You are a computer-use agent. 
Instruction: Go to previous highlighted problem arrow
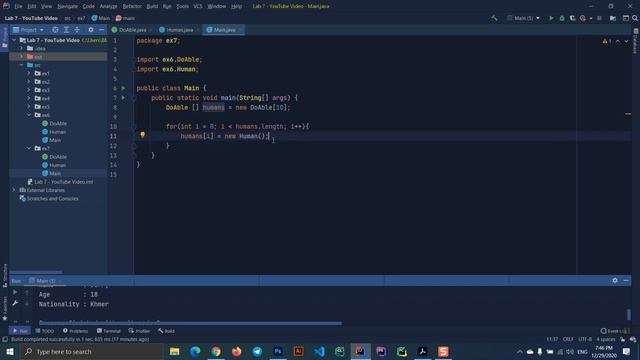pos(618,41)
